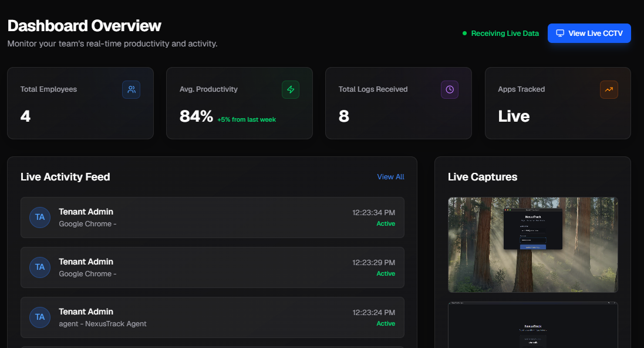Click the Avg. Productivity lightning bolt icon
The height and width of the screenshot is (348, 644).
coord(291,89)
